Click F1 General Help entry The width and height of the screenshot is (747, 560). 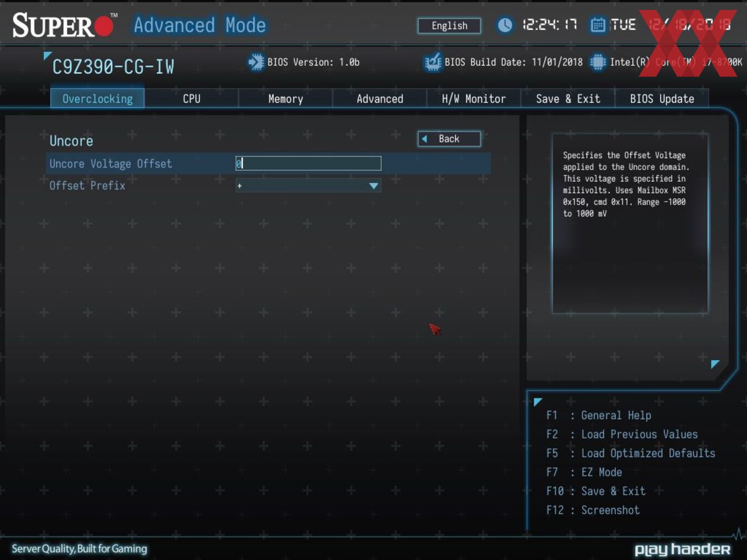[x=599, y=416]
